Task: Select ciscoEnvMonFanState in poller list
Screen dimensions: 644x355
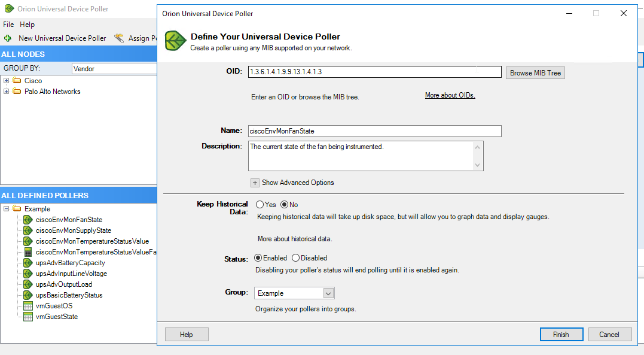Action: 69,220
